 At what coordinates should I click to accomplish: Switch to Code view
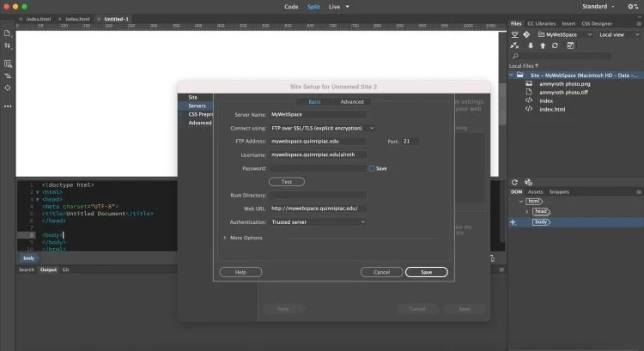(291, 7)
